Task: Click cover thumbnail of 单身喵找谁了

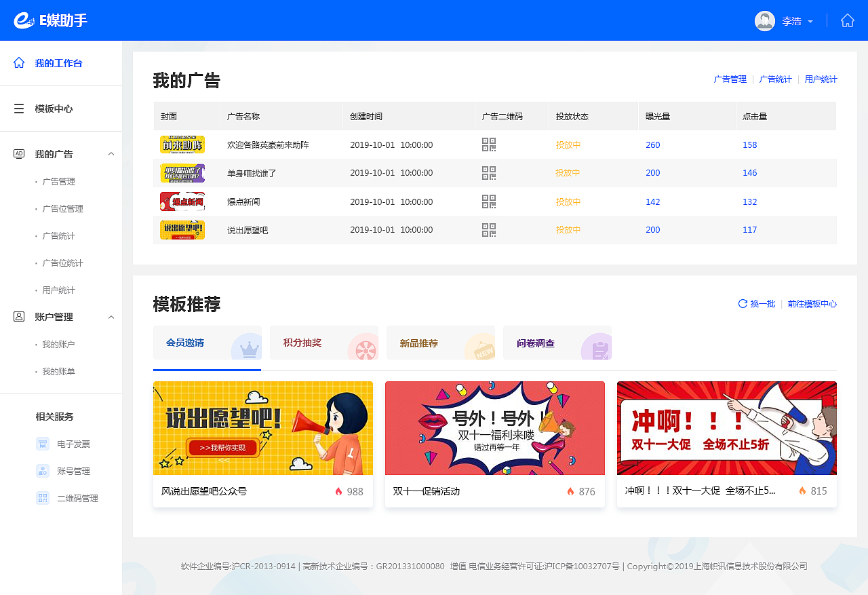Action: (182, 173)
